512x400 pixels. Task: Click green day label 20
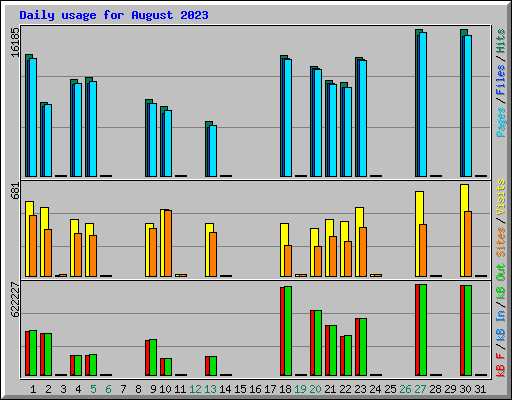pos(315,389)
